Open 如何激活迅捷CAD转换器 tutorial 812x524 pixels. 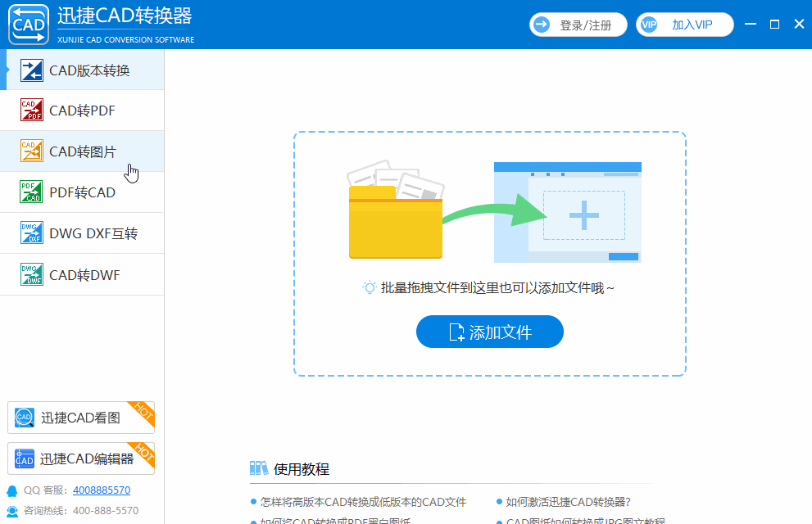568,502
